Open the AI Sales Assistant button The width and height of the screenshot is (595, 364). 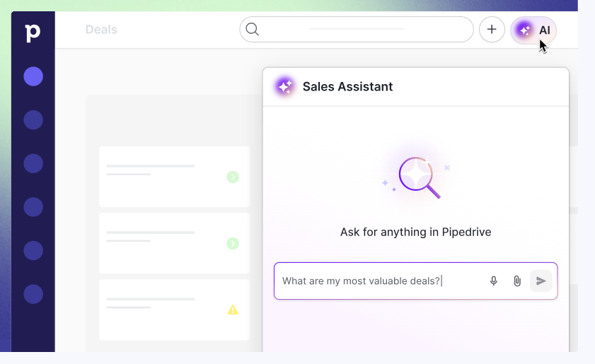pyautogui.click(x=533, y=30)
